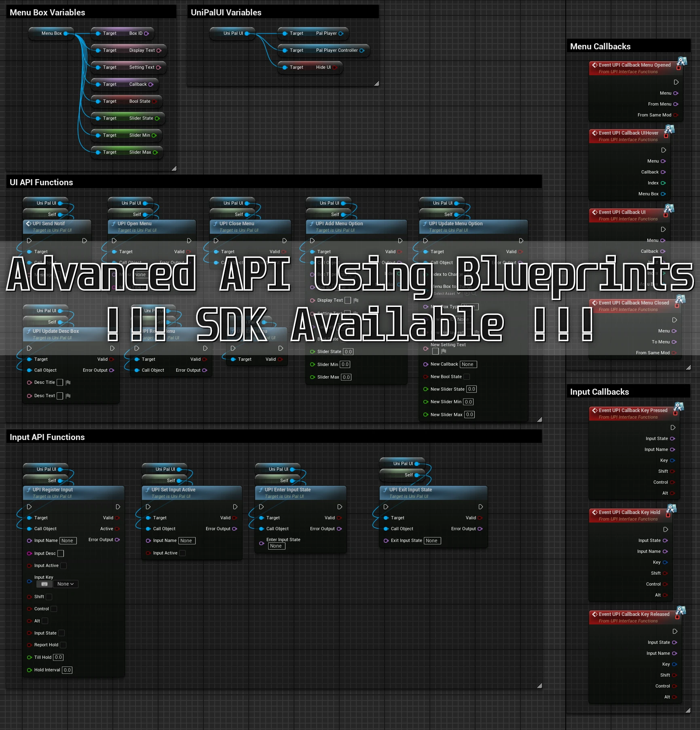Click the Hold Interval value field
The width and height of the screenshot is (700, 730).
[67, 670]
